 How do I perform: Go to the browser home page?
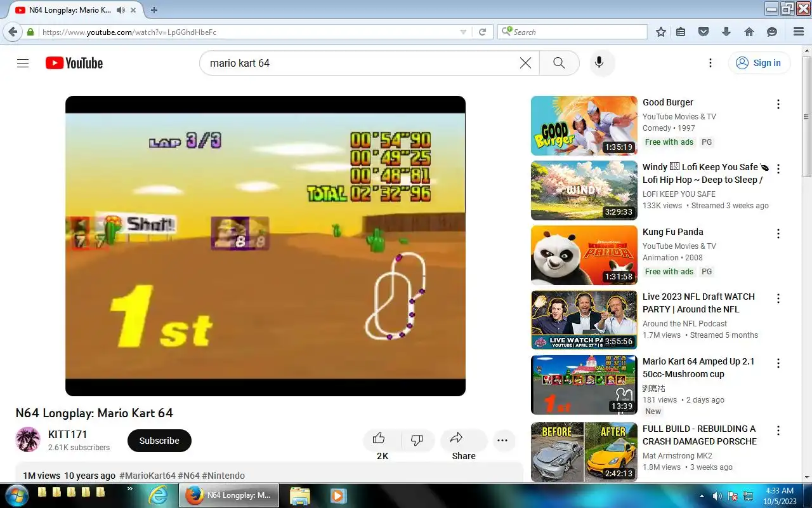click(749, 32)
